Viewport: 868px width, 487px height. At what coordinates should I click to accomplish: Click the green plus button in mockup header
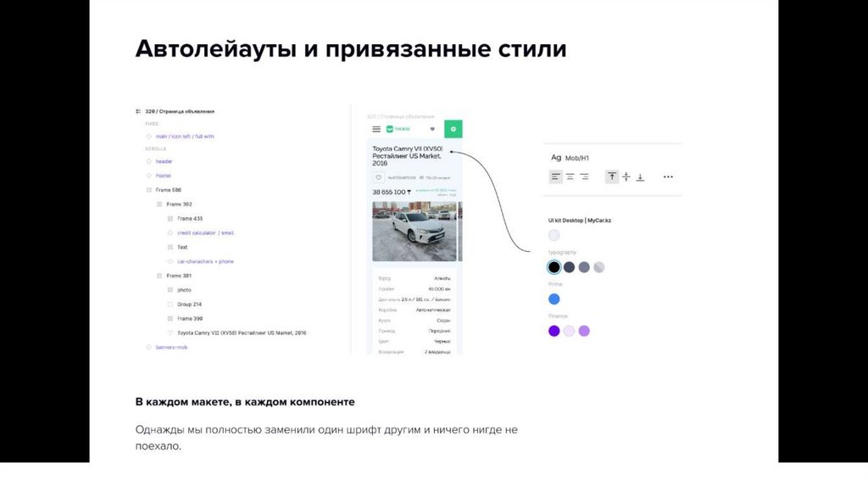[x=453, y=129]
